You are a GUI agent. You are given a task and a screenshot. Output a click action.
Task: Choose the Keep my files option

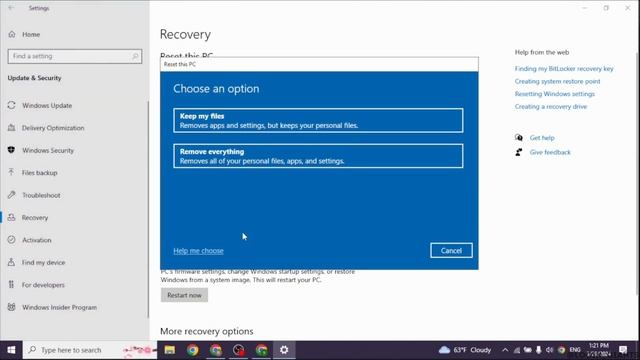coord(318,120)
